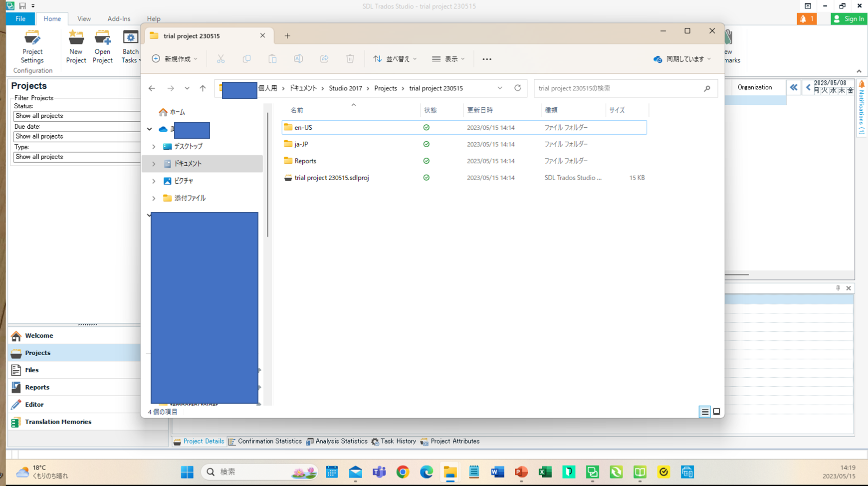Go back in Explorer navigation
Screen dimensions: 868x486
[x=152, y=88]
